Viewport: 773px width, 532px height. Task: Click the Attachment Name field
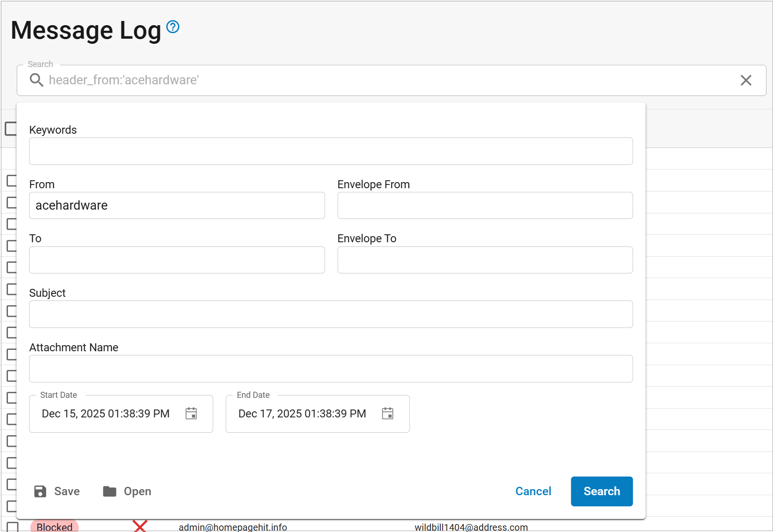331,369
